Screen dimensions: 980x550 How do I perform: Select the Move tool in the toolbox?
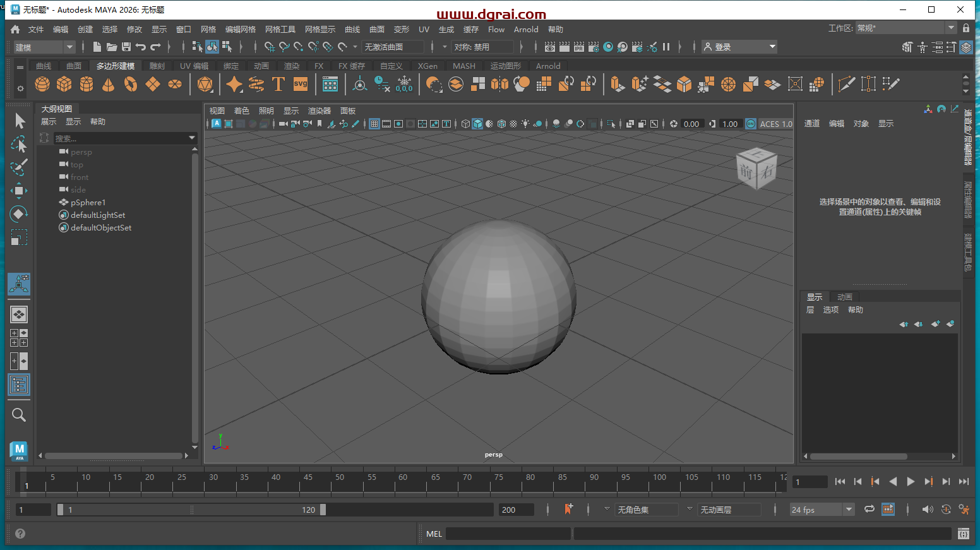pos(19,190)
